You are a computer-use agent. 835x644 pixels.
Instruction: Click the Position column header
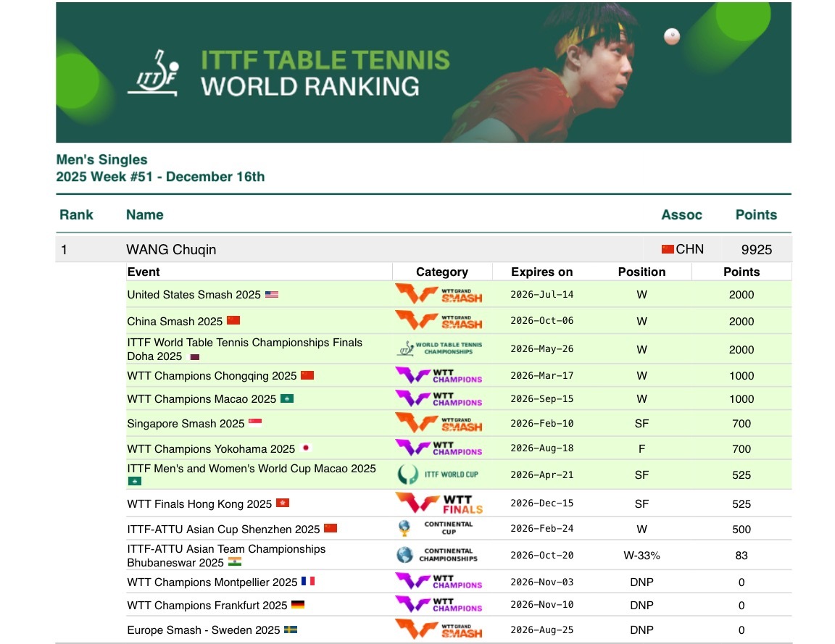641,272
